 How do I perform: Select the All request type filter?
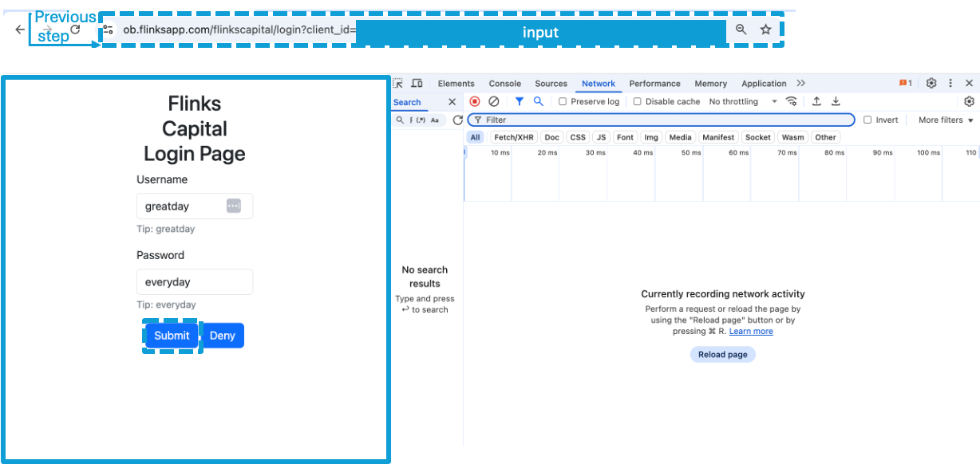pos(476,137)
